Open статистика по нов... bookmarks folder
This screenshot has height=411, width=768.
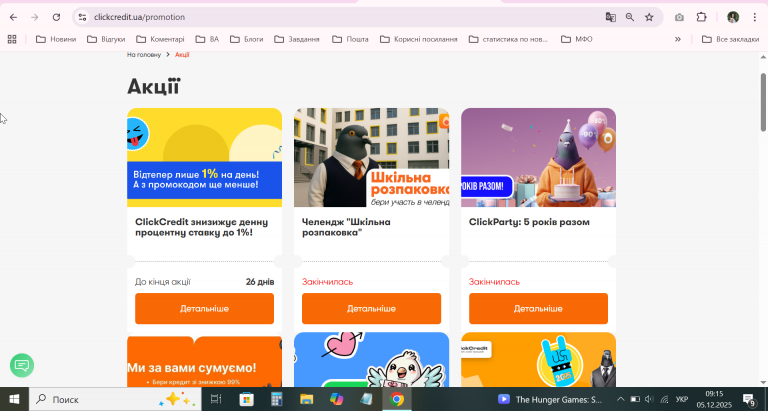click(508, 39)
